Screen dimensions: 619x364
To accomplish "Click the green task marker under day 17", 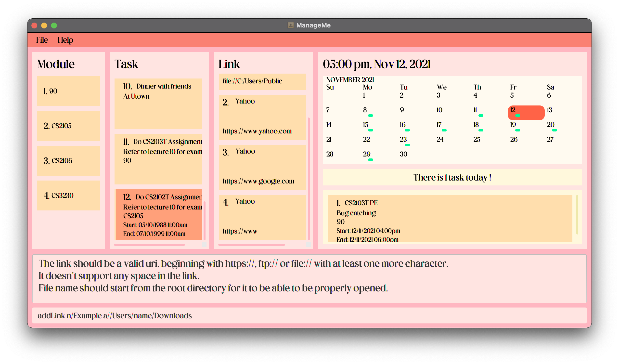I will click(x=444, y=130).
